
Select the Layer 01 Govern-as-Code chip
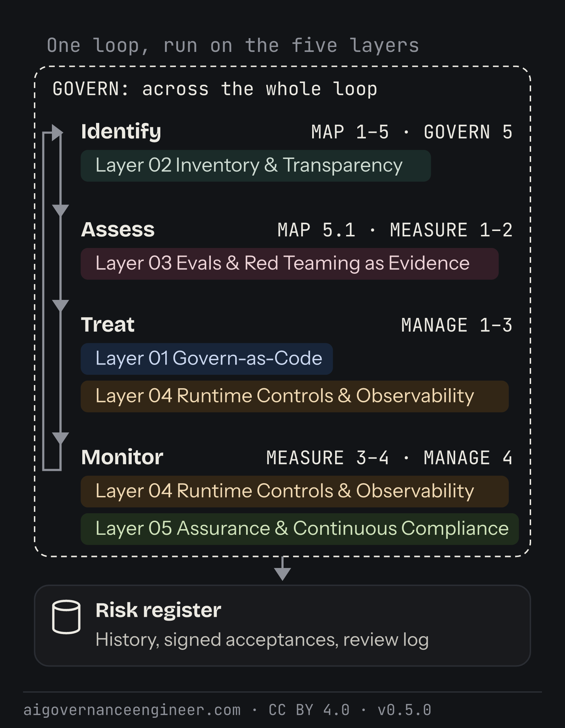pyautogui.click(x=207, y=359)
